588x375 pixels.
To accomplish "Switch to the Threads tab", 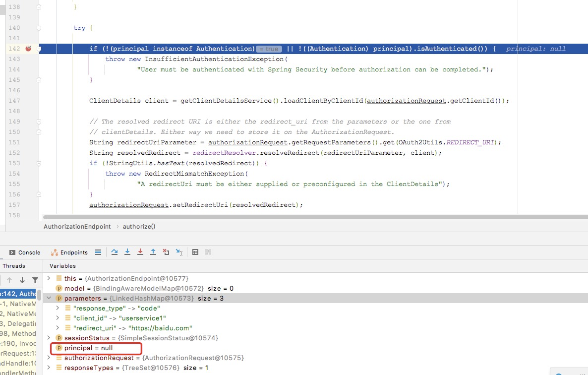I will click(x=13, y=266).
